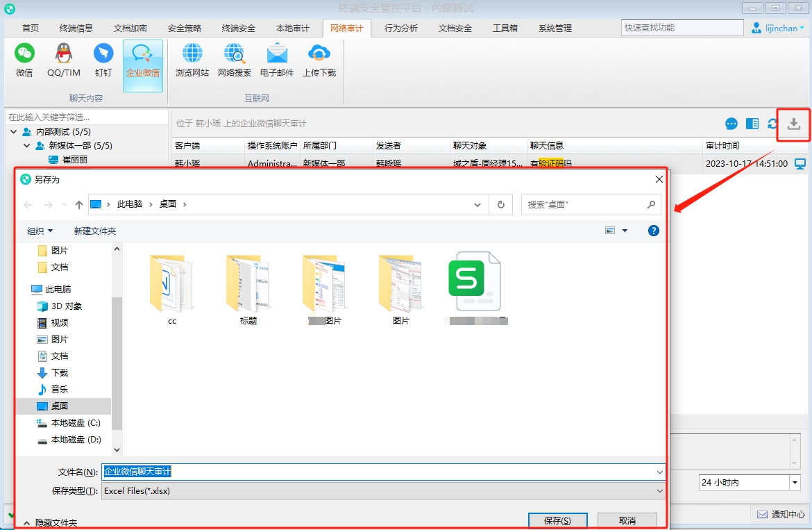Image resolution: width=812 pixels, height=530 pixels.
Task: Click the keyword filter input field
Action: tap(87, 117)
